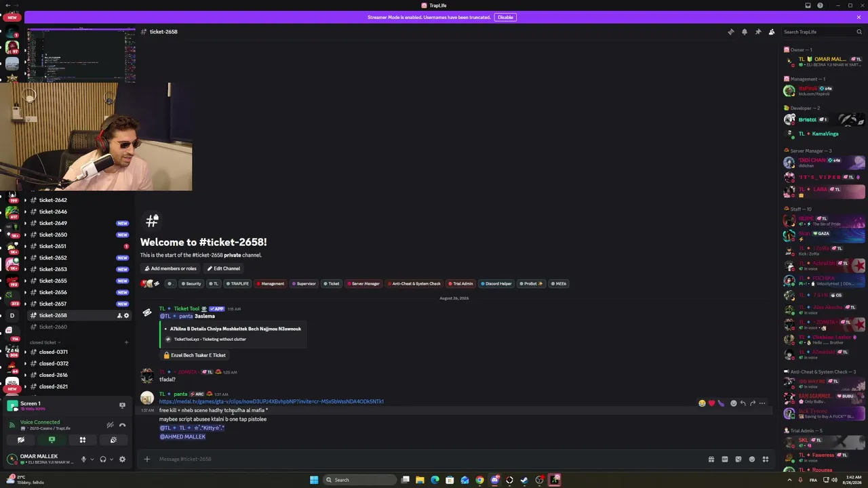Open More options on panta's message
Image resolution: width=868 pixels, height=488 pixels.
[762, 403]
